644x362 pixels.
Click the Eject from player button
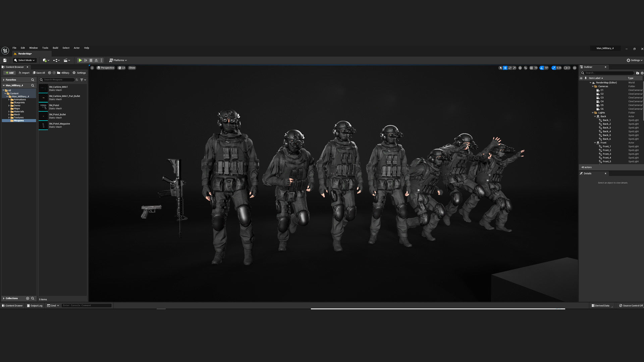(96, 60)
